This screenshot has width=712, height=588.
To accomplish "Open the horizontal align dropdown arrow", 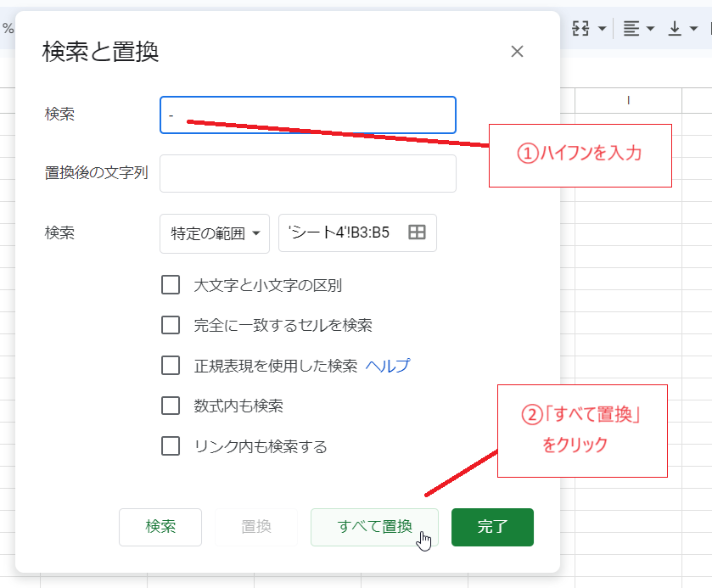I will (x=650, y=29).
